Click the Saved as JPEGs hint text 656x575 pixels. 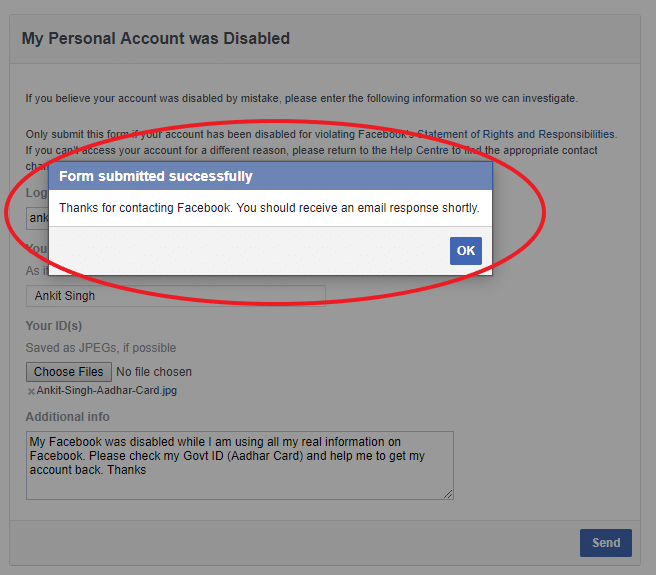(100, 348)
